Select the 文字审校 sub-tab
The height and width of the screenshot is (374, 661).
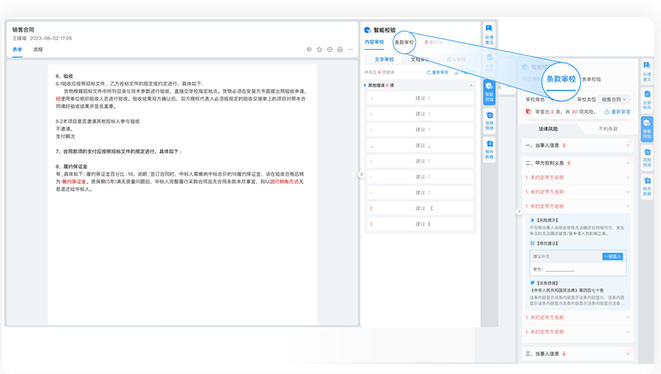384,59
